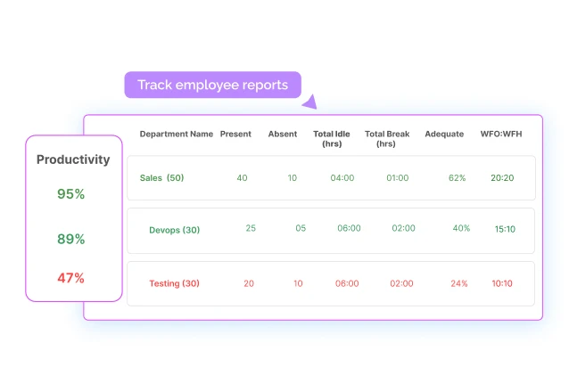Click Devops absent value 05
Image resolution: width=569 pixels, height=392 pixels.
pos(301,228)
